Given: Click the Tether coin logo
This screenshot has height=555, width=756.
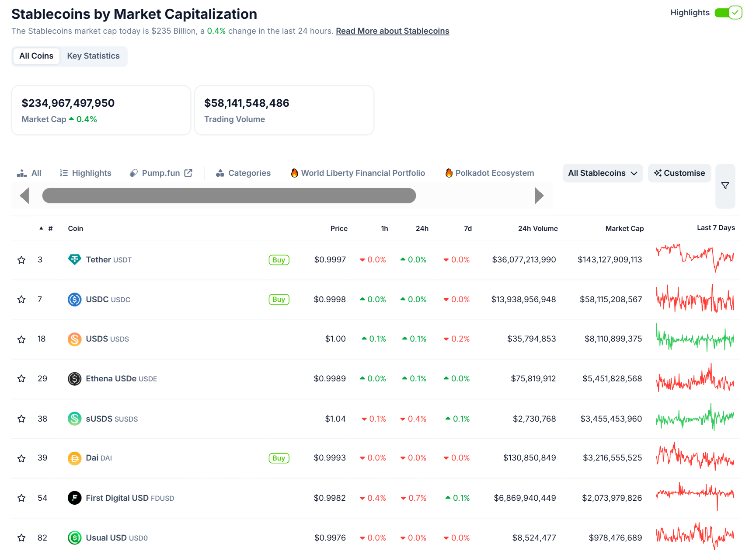Looking at the screenshot, I should coord(75,260).
